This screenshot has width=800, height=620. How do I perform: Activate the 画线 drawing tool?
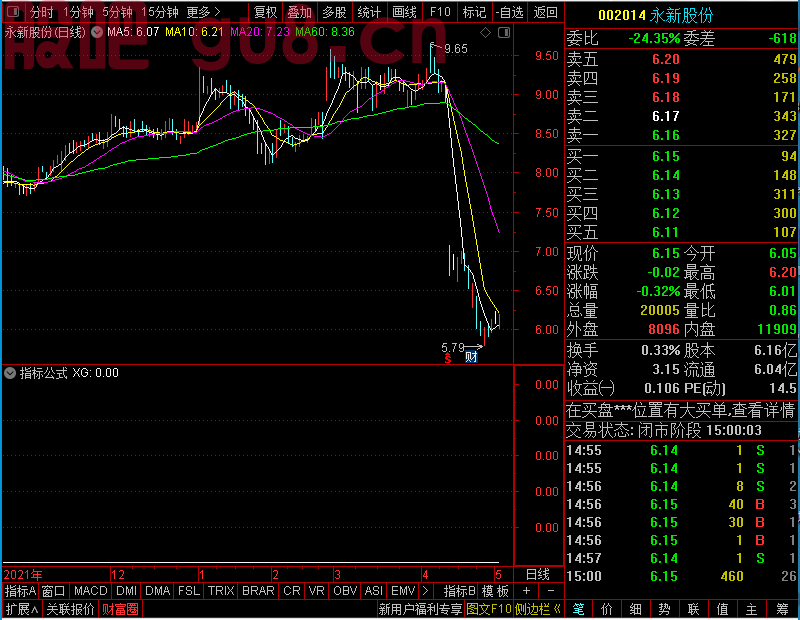(404, 12)
